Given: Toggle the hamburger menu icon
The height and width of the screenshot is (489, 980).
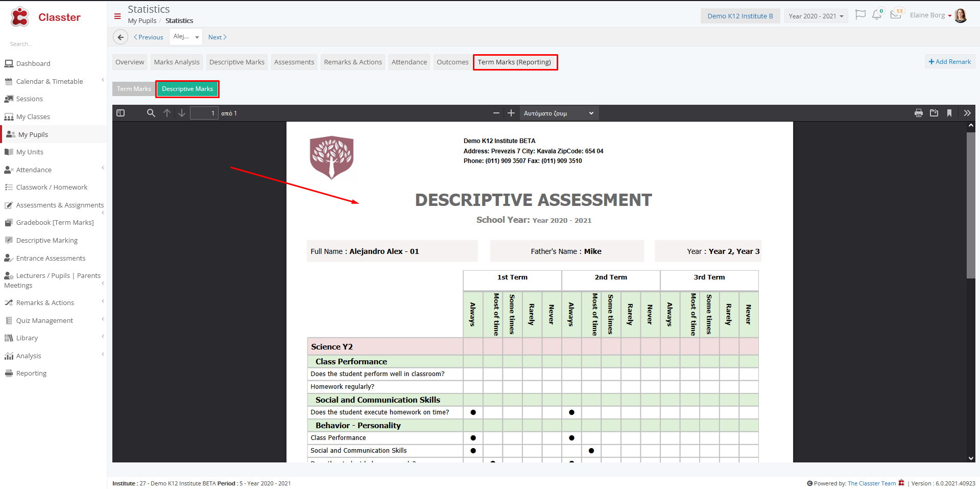Looking at the screenshot, I should click(x=117, y=16).
